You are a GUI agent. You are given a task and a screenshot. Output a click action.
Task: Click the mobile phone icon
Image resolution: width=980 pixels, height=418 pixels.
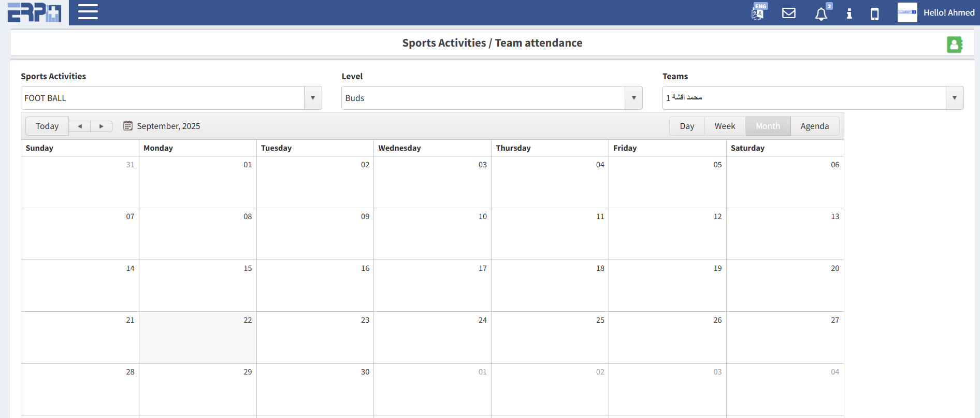pos(874,13)
